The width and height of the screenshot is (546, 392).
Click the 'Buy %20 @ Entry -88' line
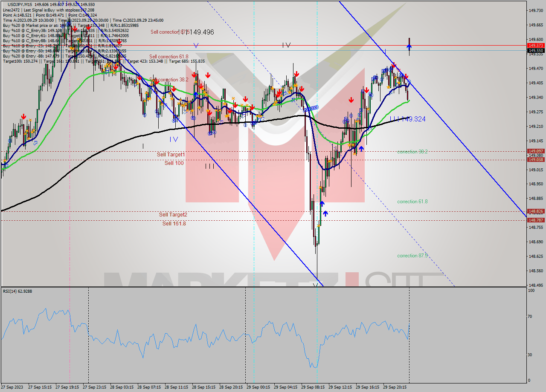tap(64, 56)
